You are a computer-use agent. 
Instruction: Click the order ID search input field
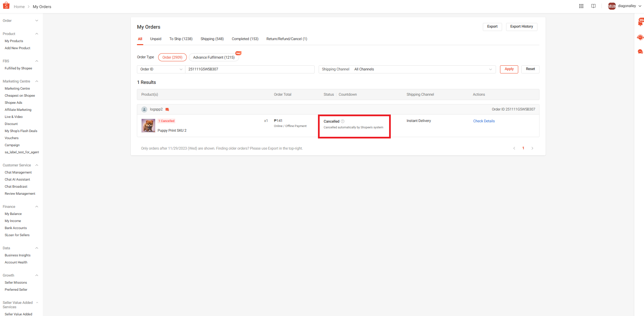[250, 69]
